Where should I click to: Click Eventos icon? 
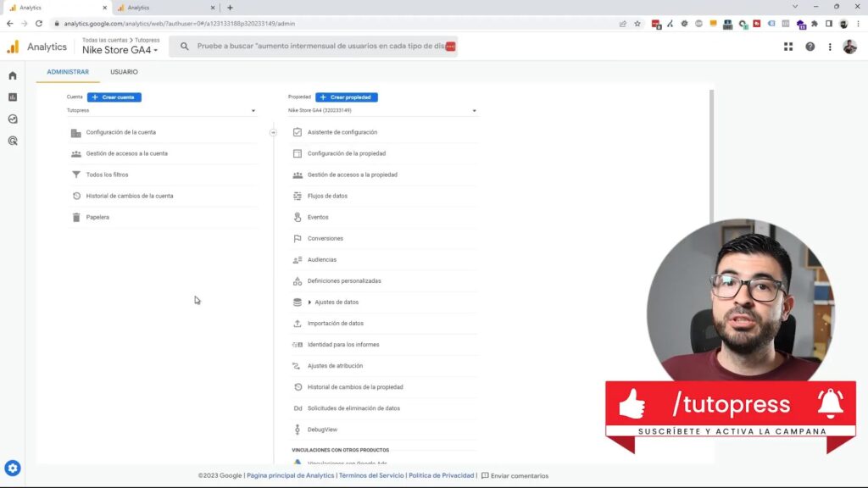[298, 218]
